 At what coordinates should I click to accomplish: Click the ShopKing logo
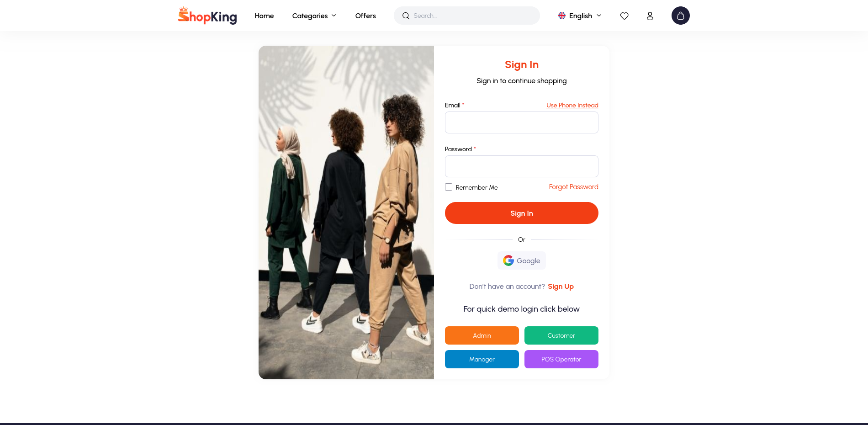coord(207,16)
